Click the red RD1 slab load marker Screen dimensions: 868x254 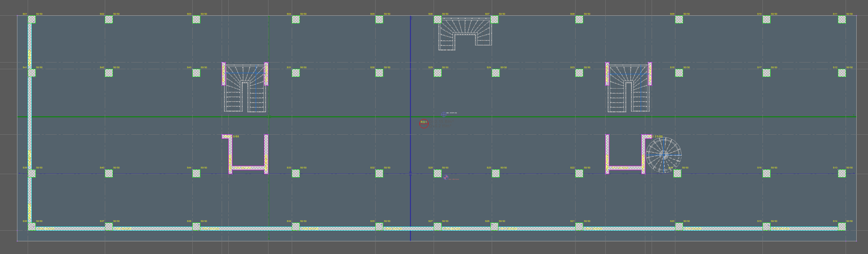pyautogui.click(x=424, y=124)
